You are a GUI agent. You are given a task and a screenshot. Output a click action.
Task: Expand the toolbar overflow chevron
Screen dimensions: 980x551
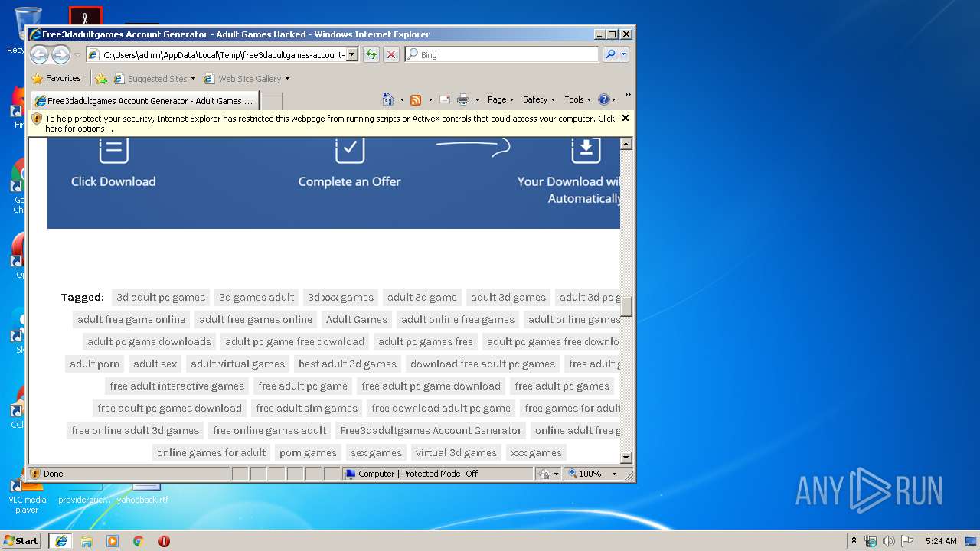tap(627, 96)
